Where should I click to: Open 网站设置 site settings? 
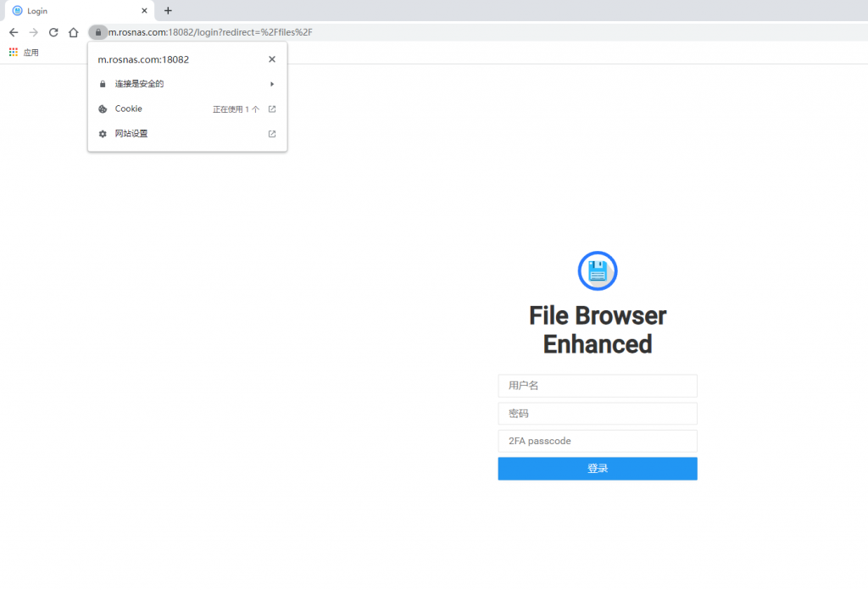pos(187,134)
